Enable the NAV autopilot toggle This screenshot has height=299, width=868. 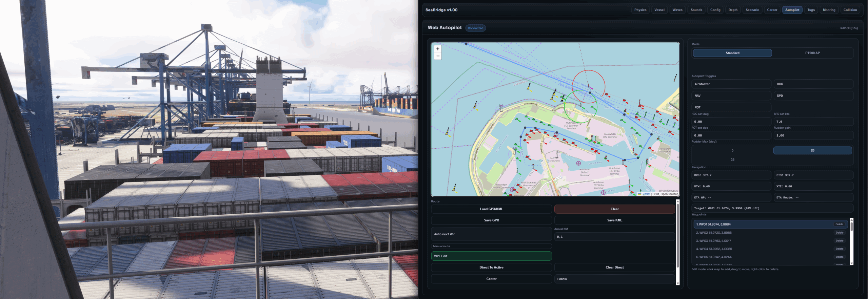pyautogui.click(x=731, y=96)
